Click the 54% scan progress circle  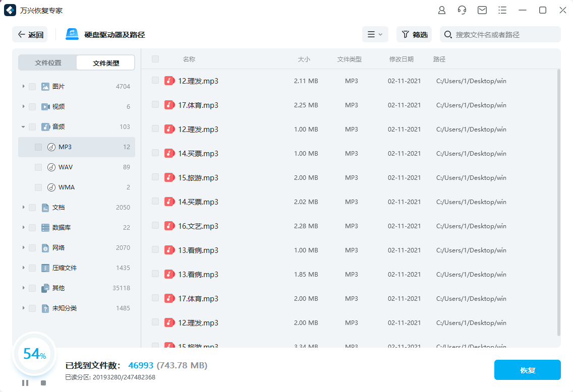[x=34, y=354]
